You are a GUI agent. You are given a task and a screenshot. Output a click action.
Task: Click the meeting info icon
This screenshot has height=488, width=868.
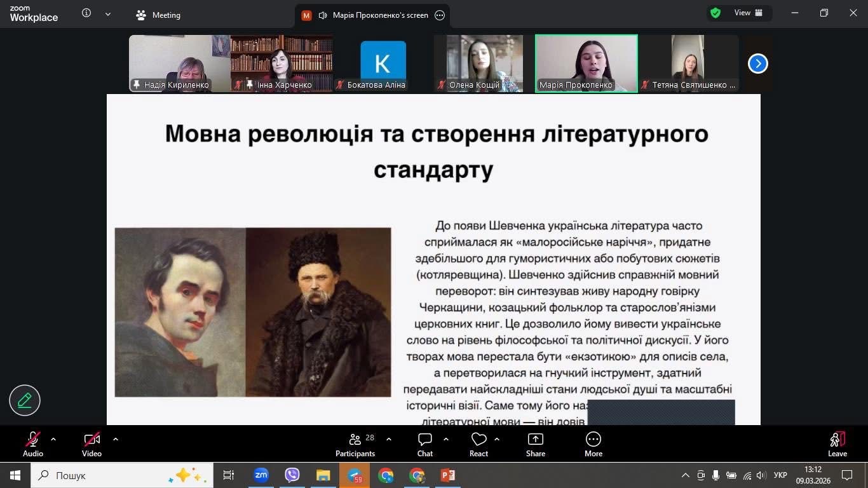[86, 13]
